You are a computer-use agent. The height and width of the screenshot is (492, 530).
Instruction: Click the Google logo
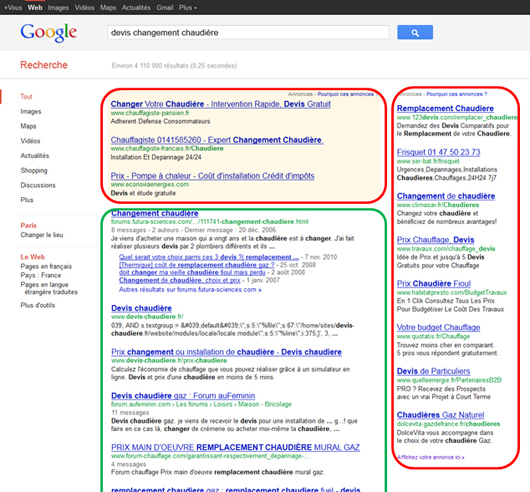click(49, 33)
